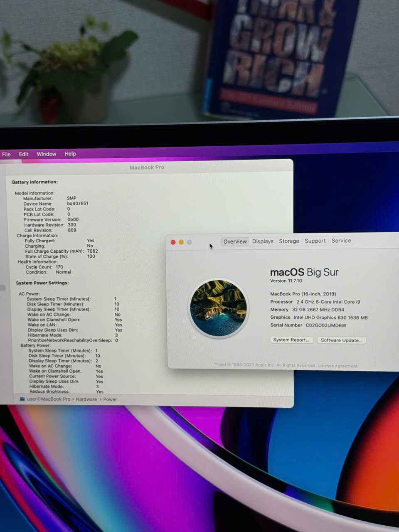The width and height of the screenshot is (399, 532).
Task: Minimize the About This Mac window
Action: pyautogui.click(x=181, y=242)
